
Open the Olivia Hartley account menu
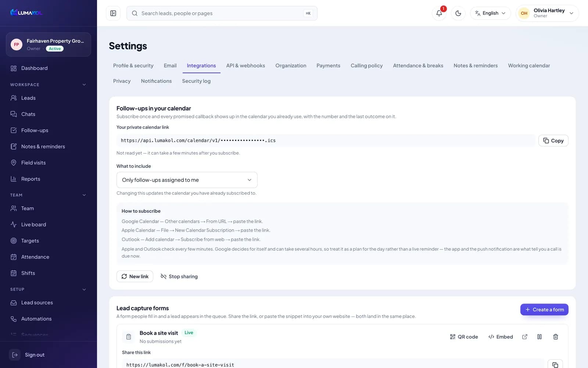547,13
